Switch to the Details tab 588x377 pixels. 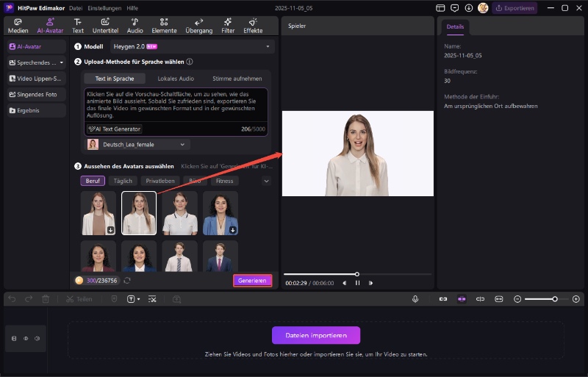tap(455, 27)
